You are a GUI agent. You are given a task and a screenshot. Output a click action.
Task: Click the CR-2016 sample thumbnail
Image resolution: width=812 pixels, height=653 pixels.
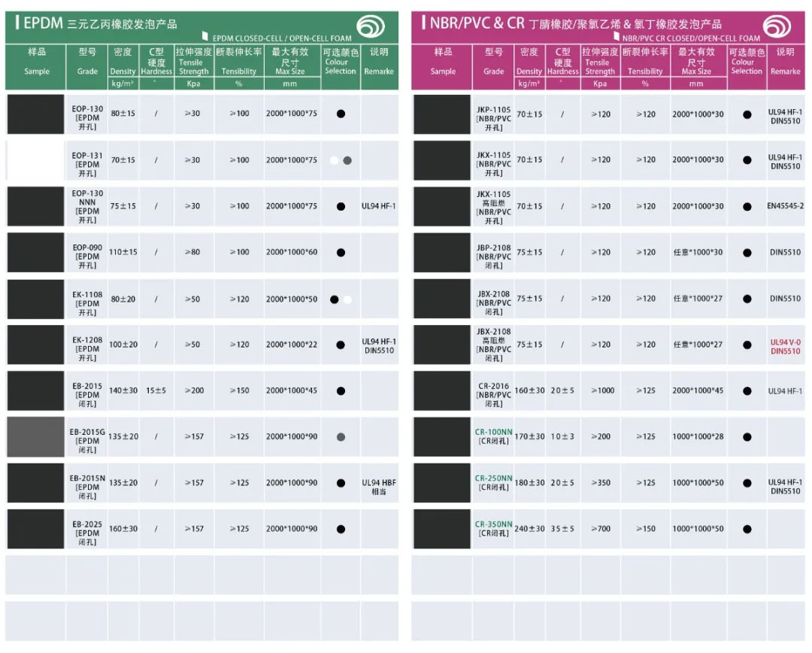pyautogui.click(x=442, y=390)
